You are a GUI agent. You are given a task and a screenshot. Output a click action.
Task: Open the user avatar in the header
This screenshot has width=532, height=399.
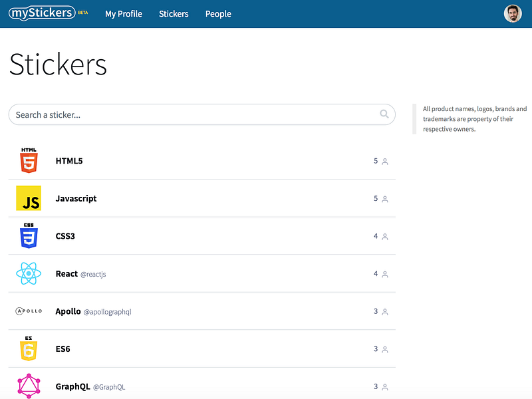click(x=513, y=13)
